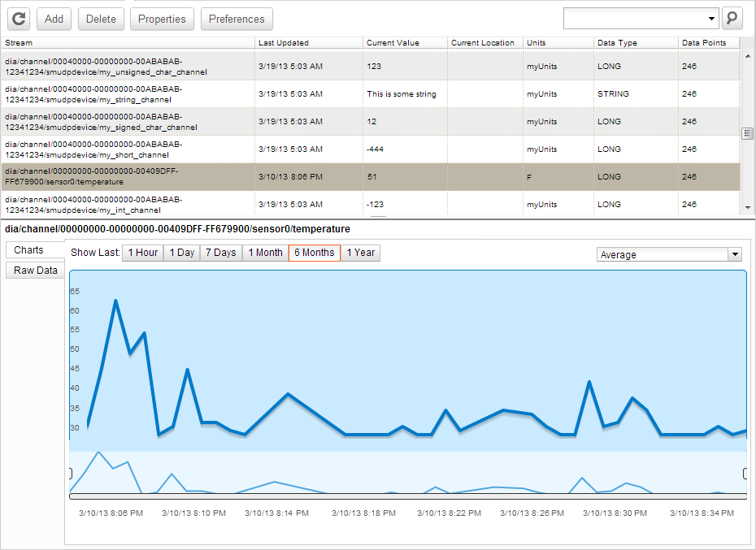Show last 1 Day of data
The image size is (756, 550).
click(x=182, y=253)
